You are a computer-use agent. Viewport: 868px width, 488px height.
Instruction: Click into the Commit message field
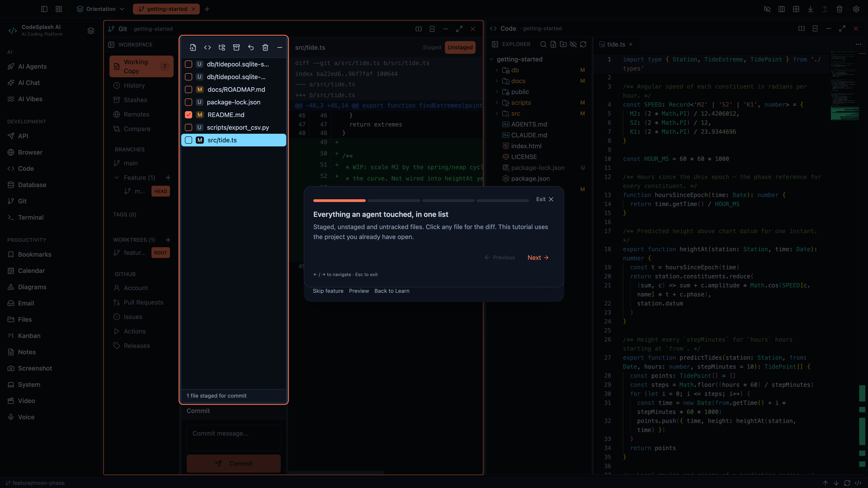click(x=234, y=438)
